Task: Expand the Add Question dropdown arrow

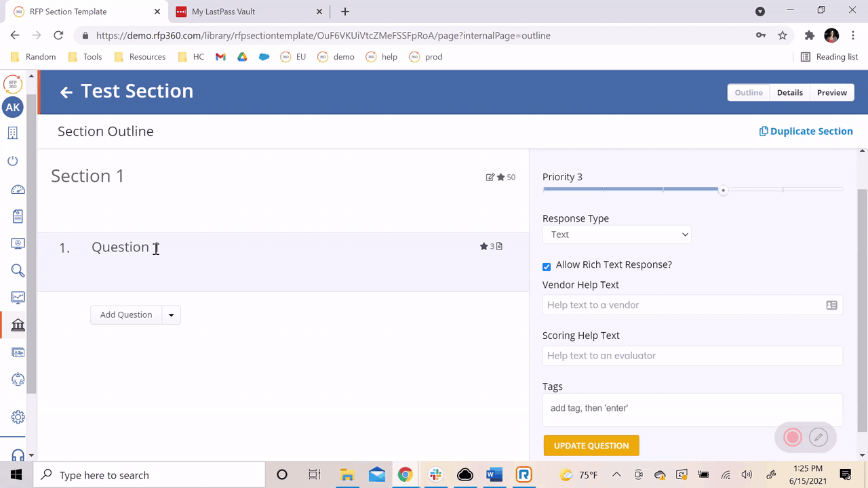Action: click(171, 315)
